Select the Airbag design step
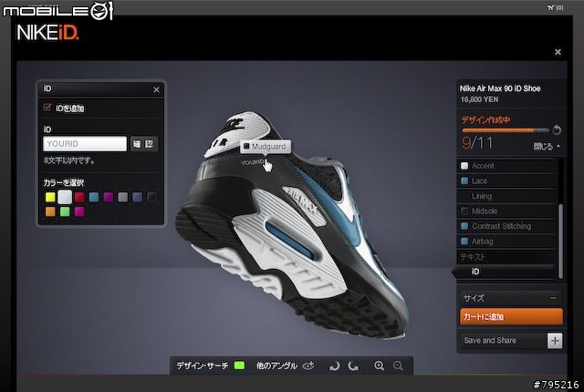This screenshot has width=584, height=392. (x=506, y=242)
